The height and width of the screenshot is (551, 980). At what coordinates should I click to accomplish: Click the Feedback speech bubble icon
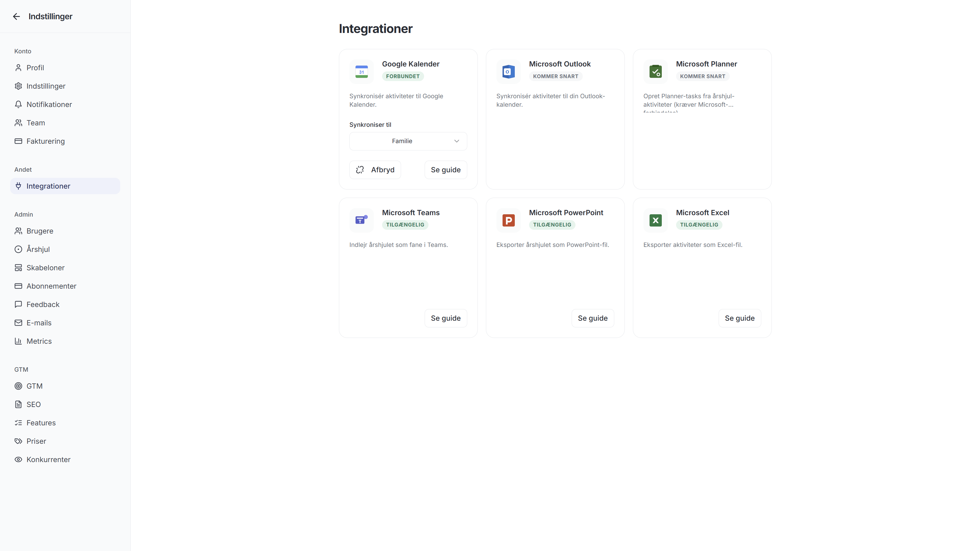point(18,304)
